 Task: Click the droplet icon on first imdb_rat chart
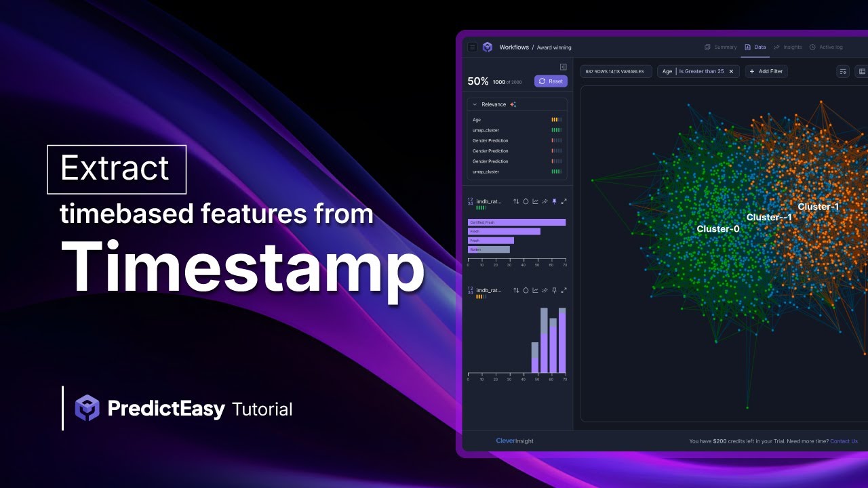(526, 201)
